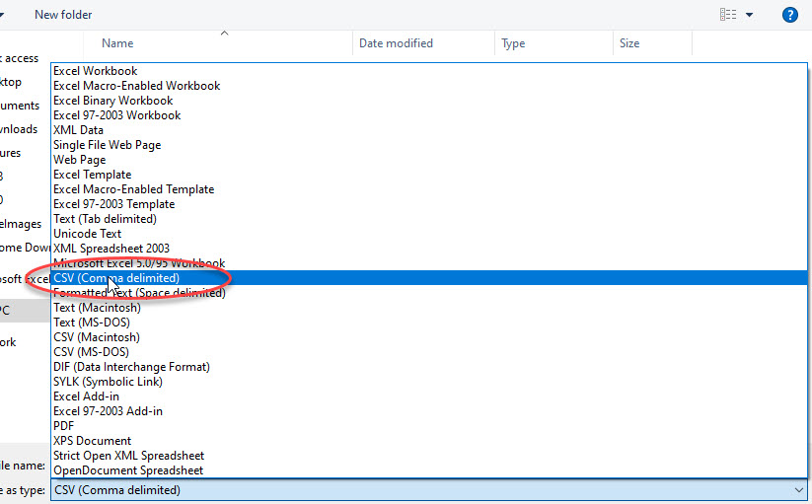This screenshot has width=812, height=504.
Task: Collapse the Save as type dropdown arrow
Action: click(798, 490)
